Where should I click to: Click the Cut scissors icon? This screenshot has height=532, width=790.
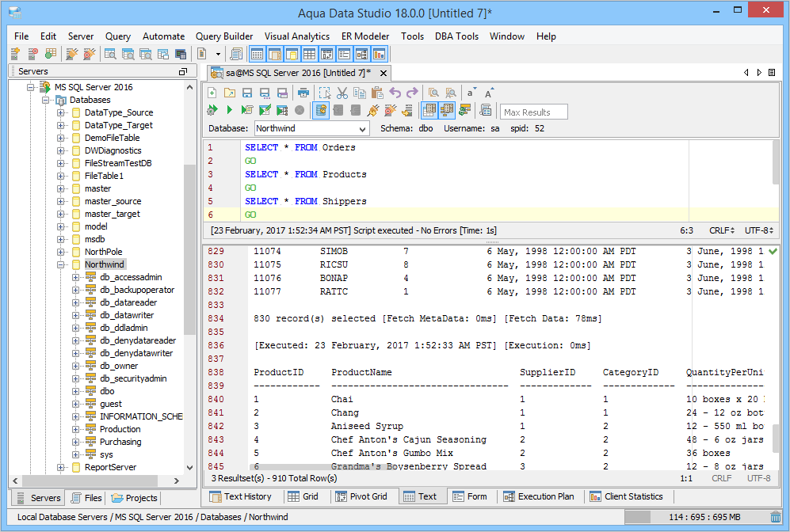[x=342, y=93]
